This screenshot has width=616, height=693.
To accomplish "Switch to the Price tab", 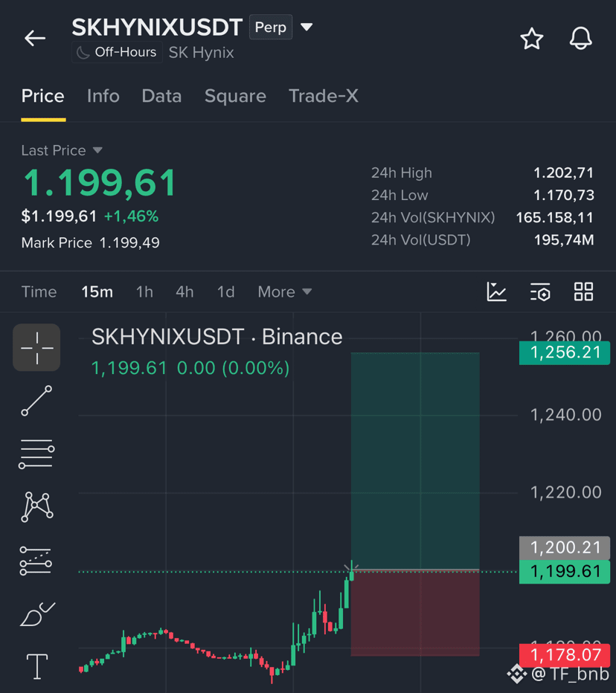I will [x=43, y=96].
